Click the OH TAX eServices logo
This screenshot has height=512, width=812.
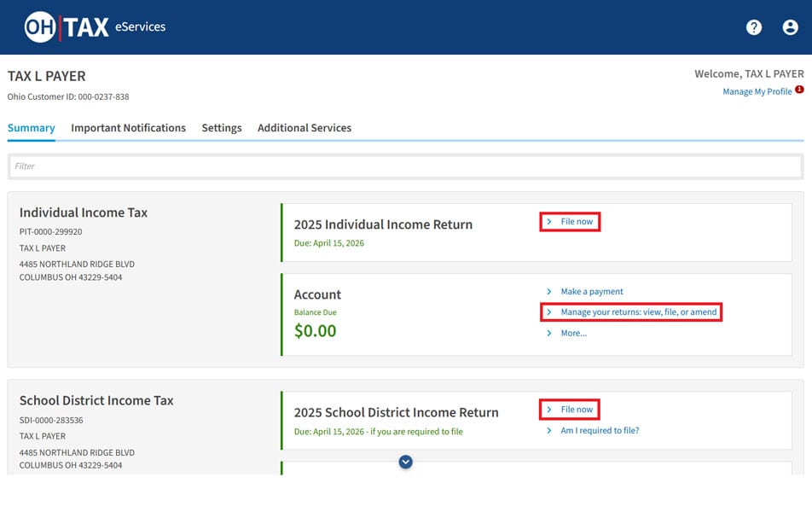[x=95, y=27]
